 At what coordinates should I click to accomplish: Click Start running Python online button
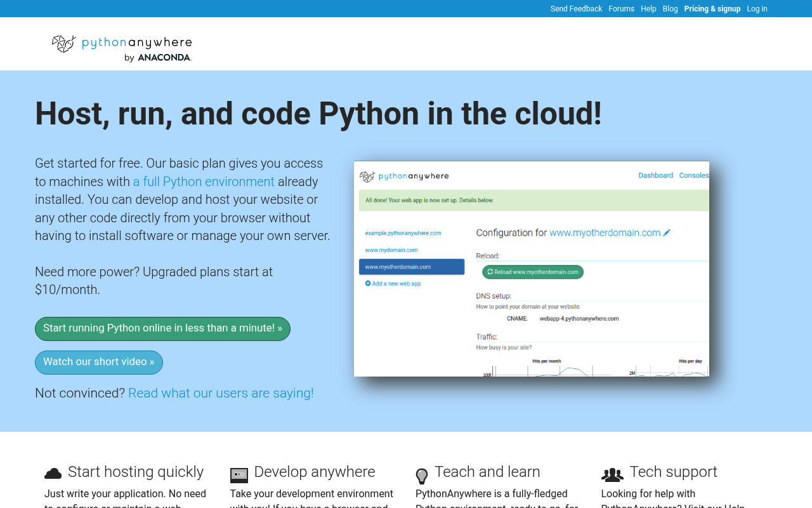tap(162, 329)
